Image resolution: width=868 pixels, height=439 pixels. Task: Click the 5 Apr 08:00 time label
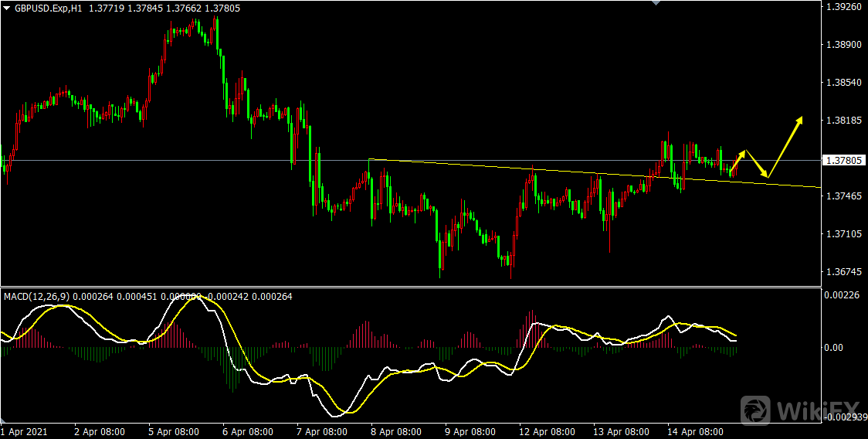point(174,432)
